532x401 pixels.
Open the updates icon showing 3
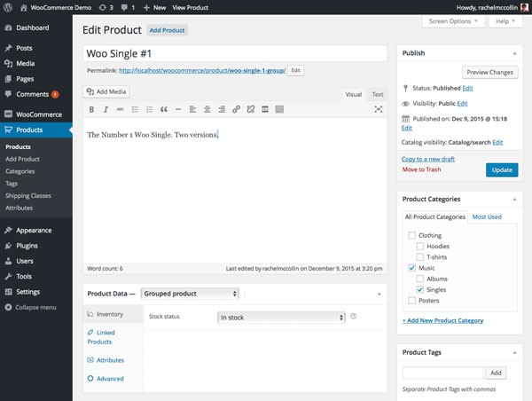pyautogui.click(x=106, y=7)
